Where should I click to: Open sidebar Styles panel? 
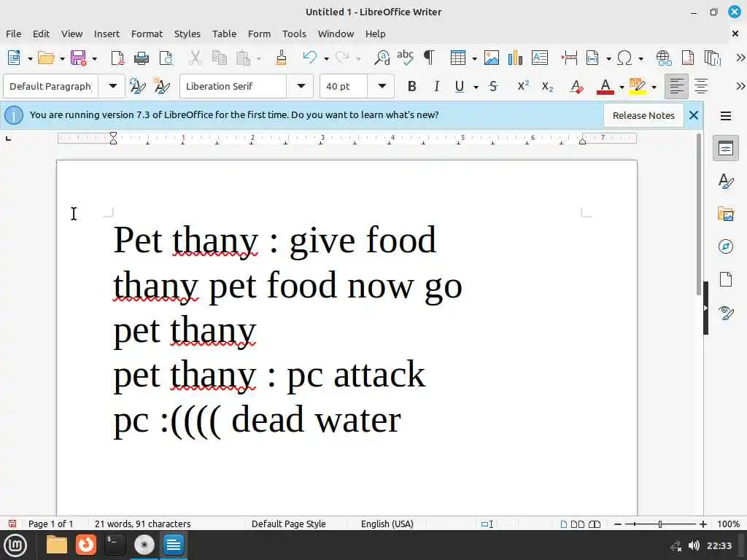tap(726, 181)
